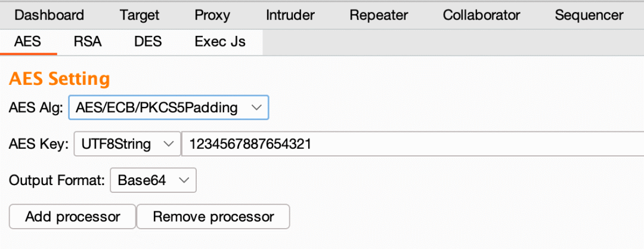Screen dimensions: 644x249
Task: Open the Dashboard tab
Action: tap(49, 15)
